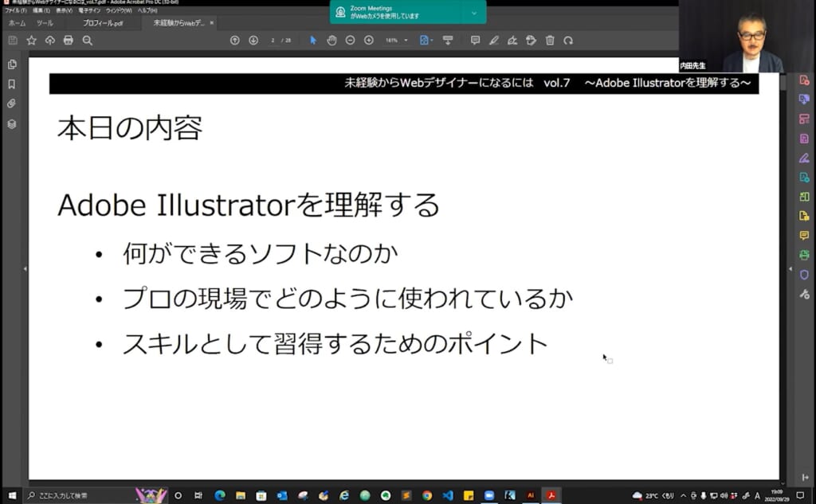Open the 表示 menu
The height and width of the screenshot is (504, 816).
64,10
